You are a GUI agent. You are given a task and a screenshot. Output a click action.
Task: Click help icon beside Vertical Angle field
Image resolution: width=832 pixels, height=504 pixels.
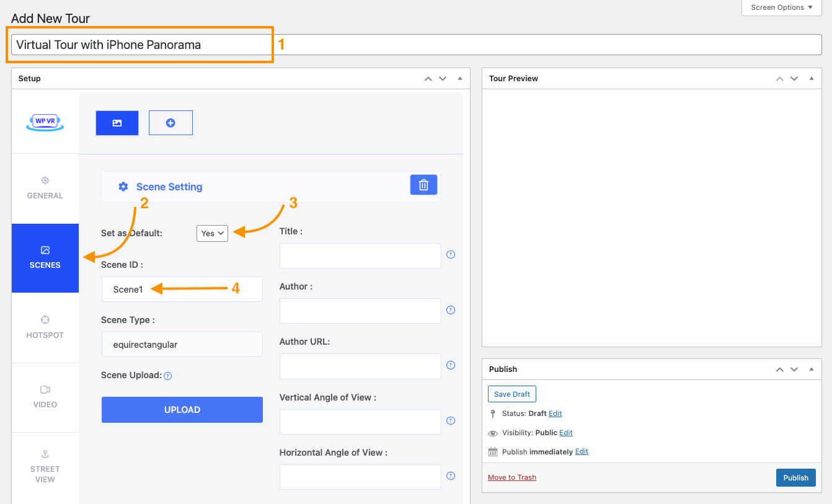coord(451,420)
